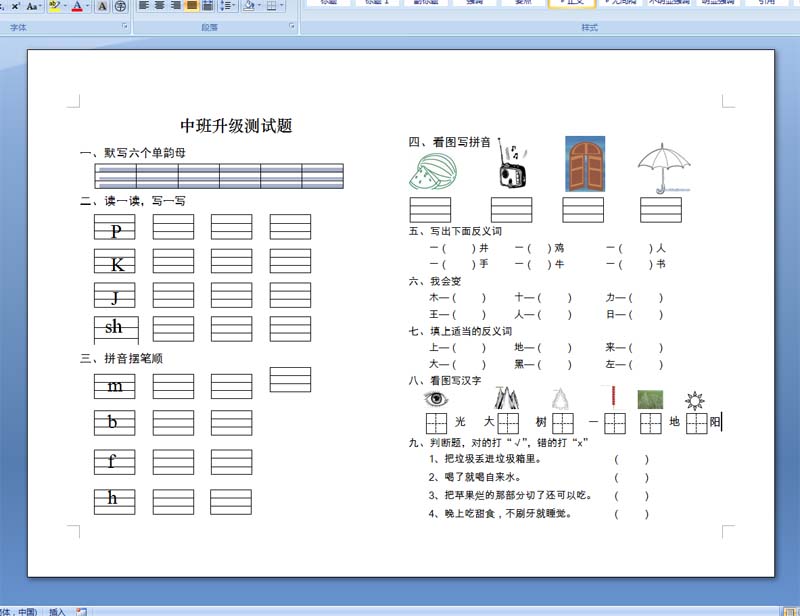This screenshot has width=800, height=616.
Task: Open the highlight color dropdown arrow
Action: click(65, 6)
